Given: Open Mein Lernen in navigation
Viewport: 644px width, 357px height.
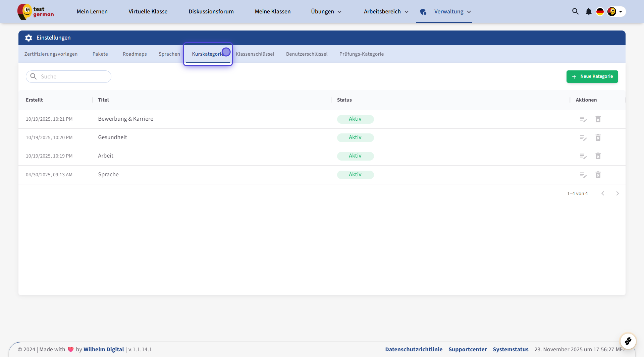Looking at the screenshot, I should click(92, 12).
